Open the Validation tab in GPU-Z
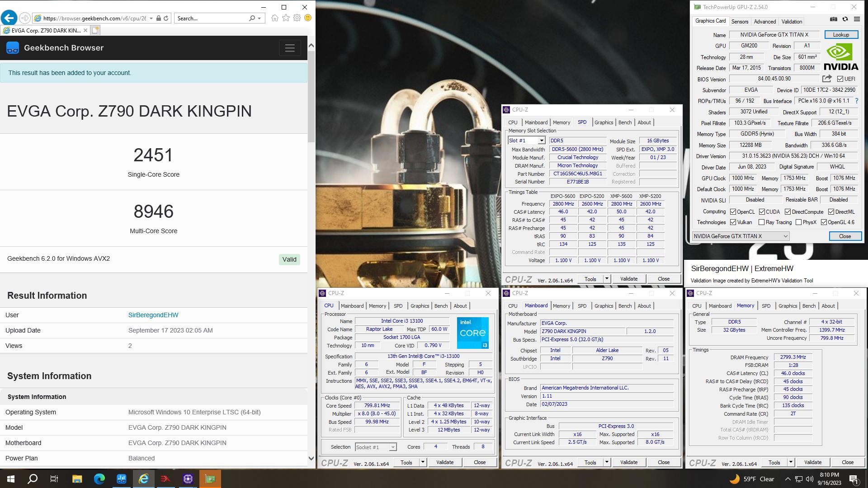 (792, 21)
